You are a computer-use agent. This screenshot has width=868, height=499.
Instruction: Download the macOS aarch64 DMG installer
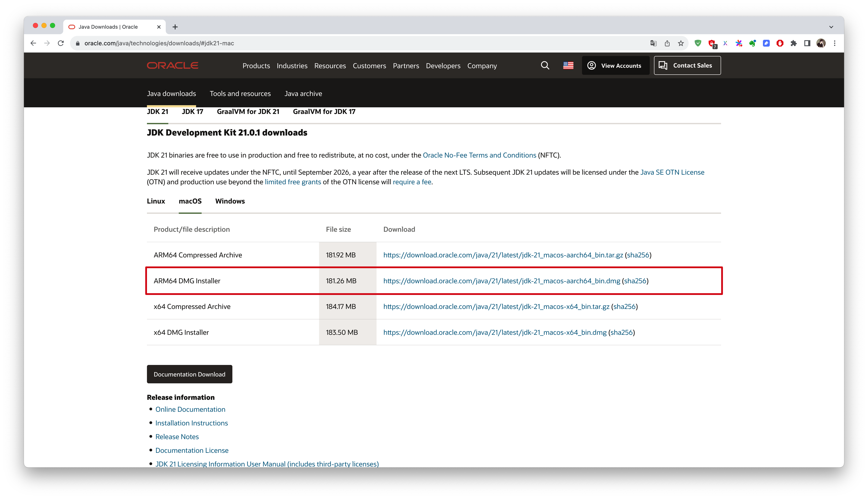point(501,281)
